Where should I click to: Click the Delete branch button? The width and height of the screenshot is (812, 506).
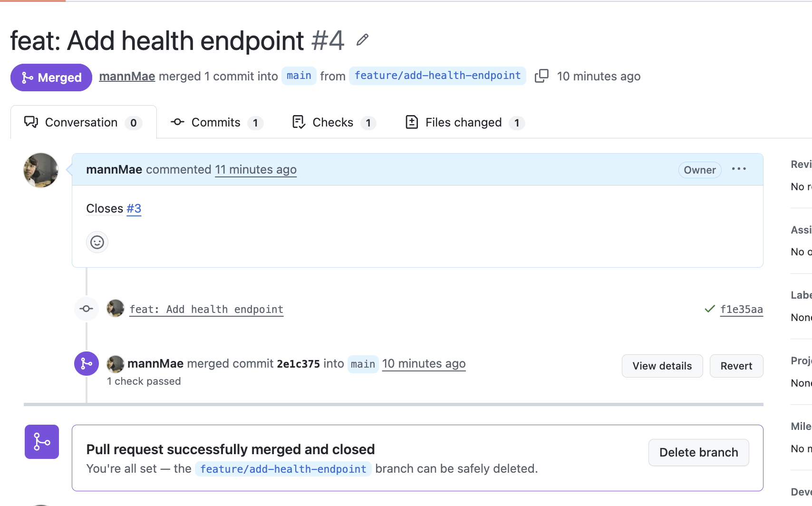point(699,452)
